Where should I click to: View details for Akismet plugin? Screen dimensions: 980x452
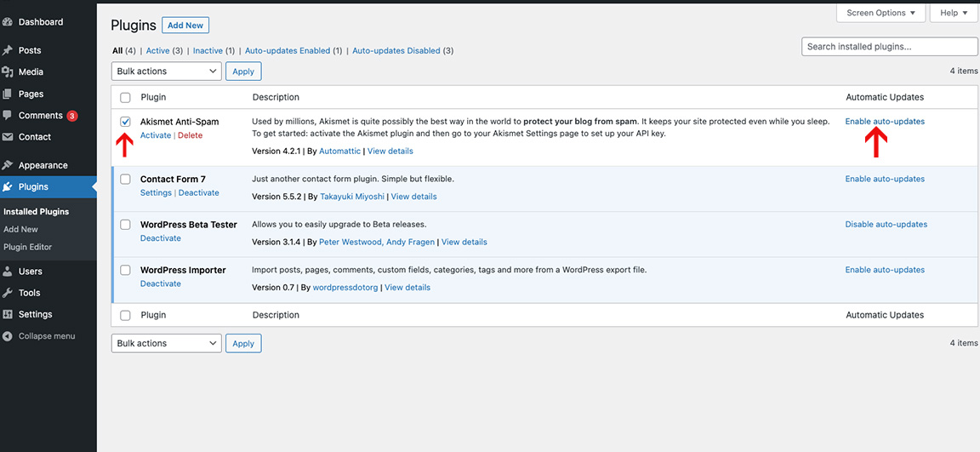click(390, 151)
